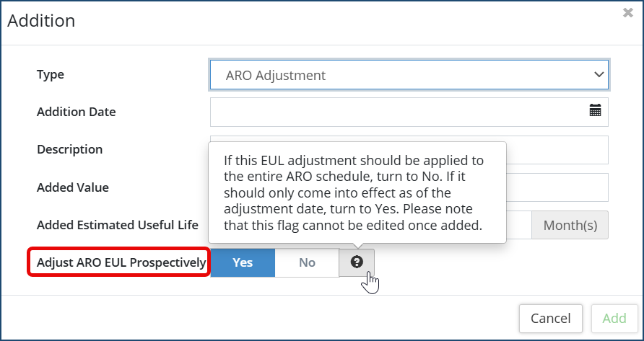
Task: Open the Type dropdown showing ARO Adjustment
Action: pos(409,74)
